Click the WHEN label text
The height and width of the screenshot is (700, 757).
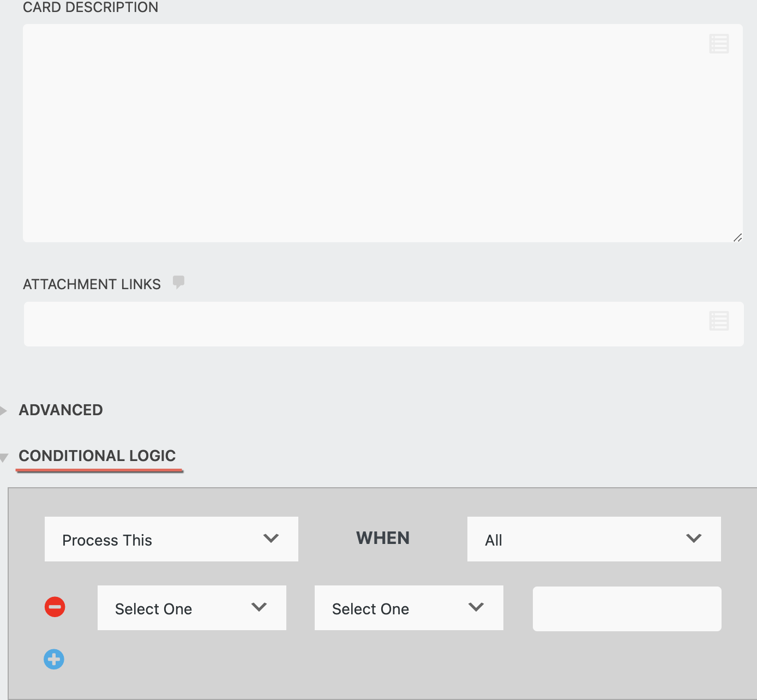[382, 538]
